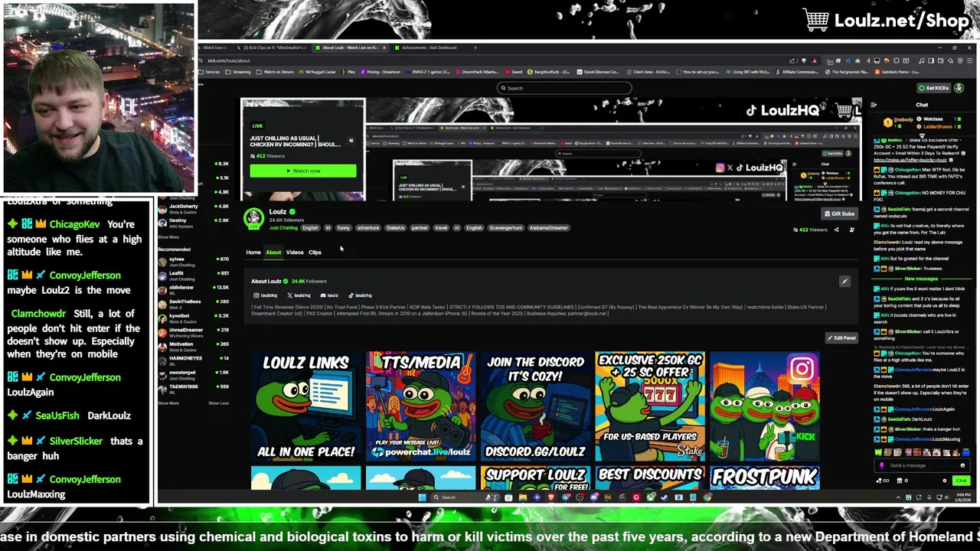The width and height of the screenshot is (980, 551).
Task: Open the Streaming bookmarks folder
Action: [x=239, y=72]
